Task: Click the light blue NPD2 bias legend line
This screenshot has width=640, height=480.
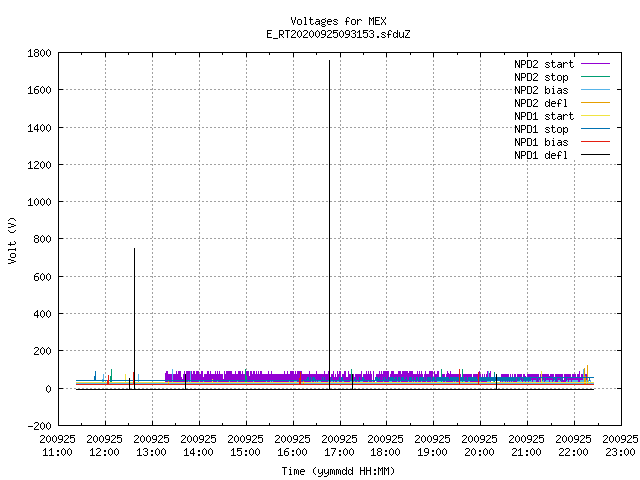Action: coord(595,90)
